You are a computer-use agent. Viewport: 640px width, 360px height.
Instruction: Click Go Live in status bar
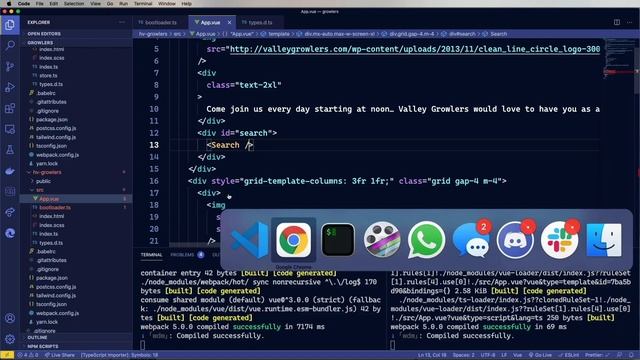pos(540,355)
